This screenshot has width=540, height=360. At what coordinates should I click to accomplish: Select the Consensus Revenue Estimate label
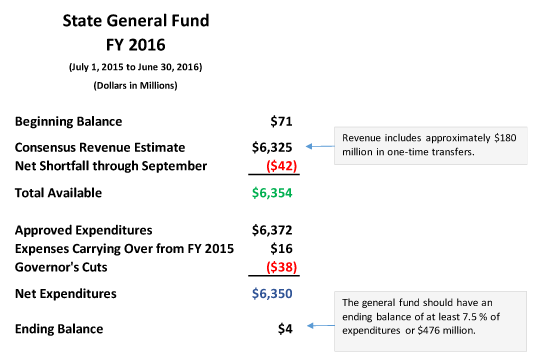click(x=100, y=147)
